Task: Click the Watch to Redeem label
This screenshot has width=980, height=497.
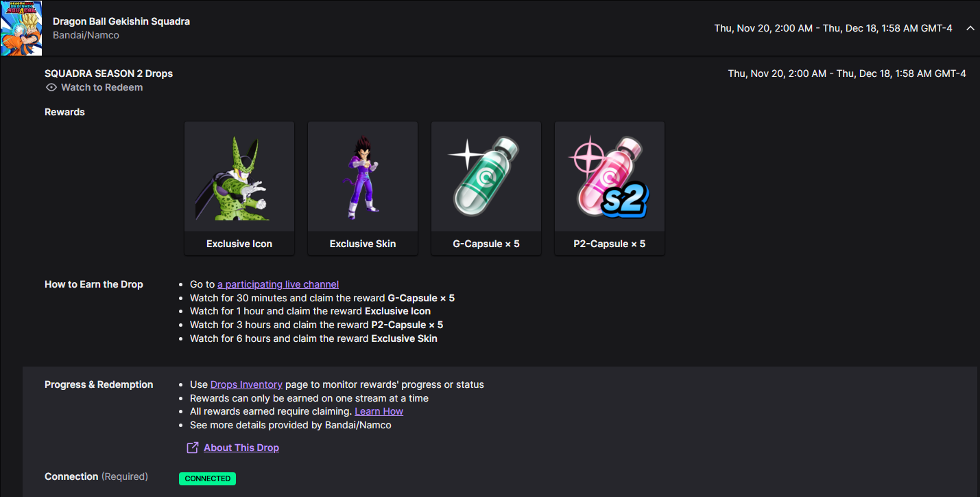Action: (102, 88)
